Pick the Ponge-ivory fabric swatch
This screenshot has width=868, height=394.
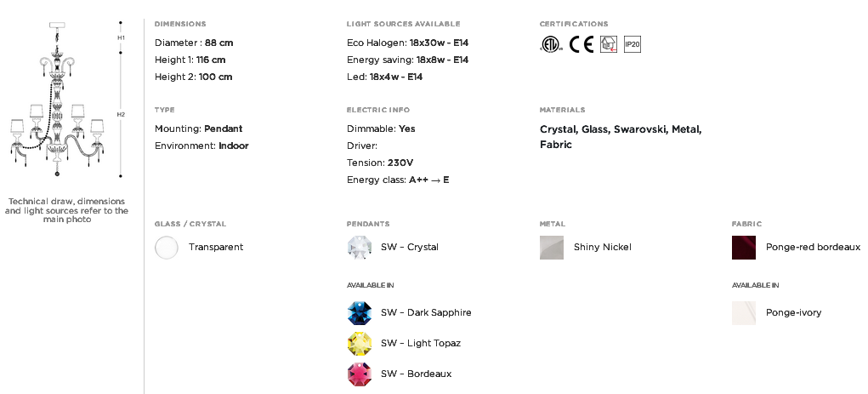click(744, 312)
